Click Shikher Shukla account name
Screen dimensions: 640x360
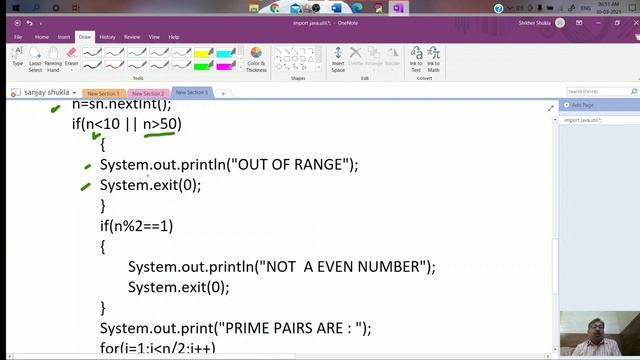point(534,23)
